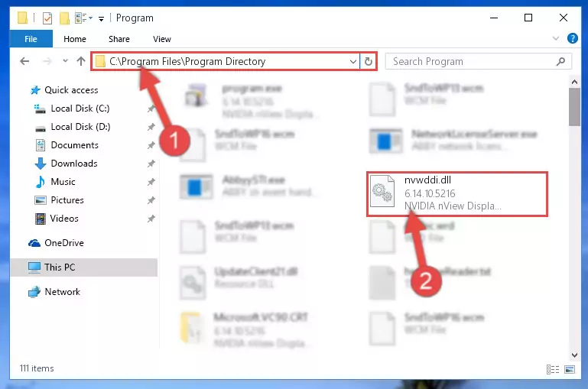Switch to Details view layout icon

553,370
